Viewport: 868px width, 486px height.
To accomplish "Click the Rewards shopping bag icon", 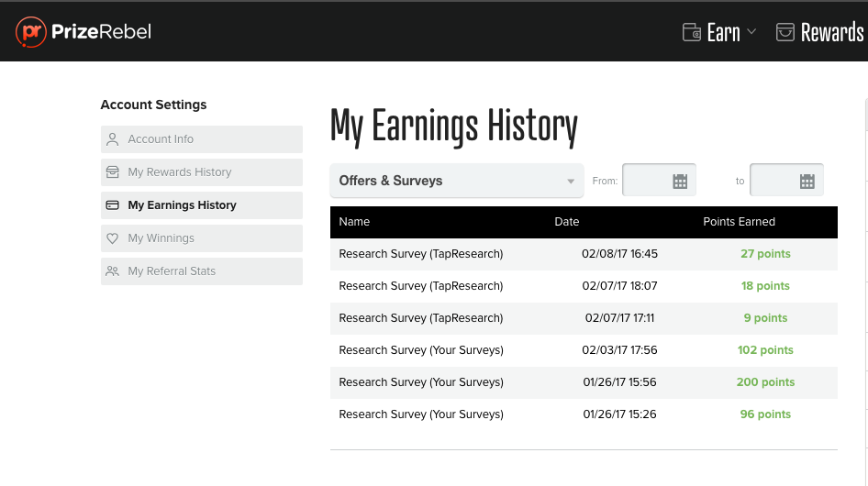I will point(785,32).
